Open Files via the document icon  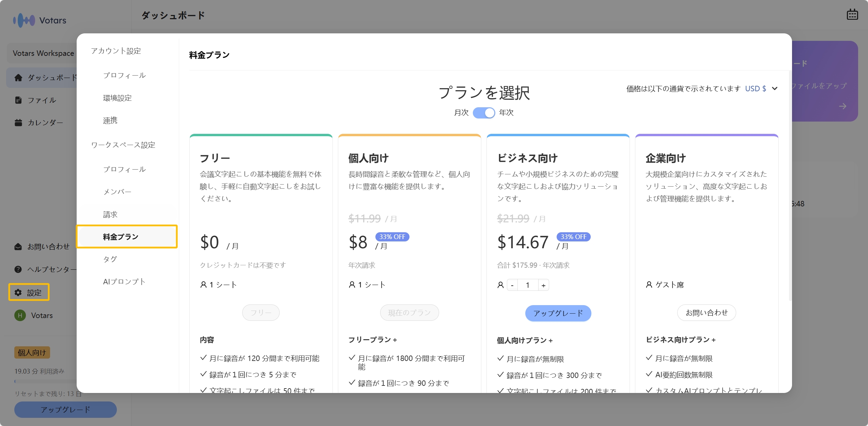tap(18, 100)
